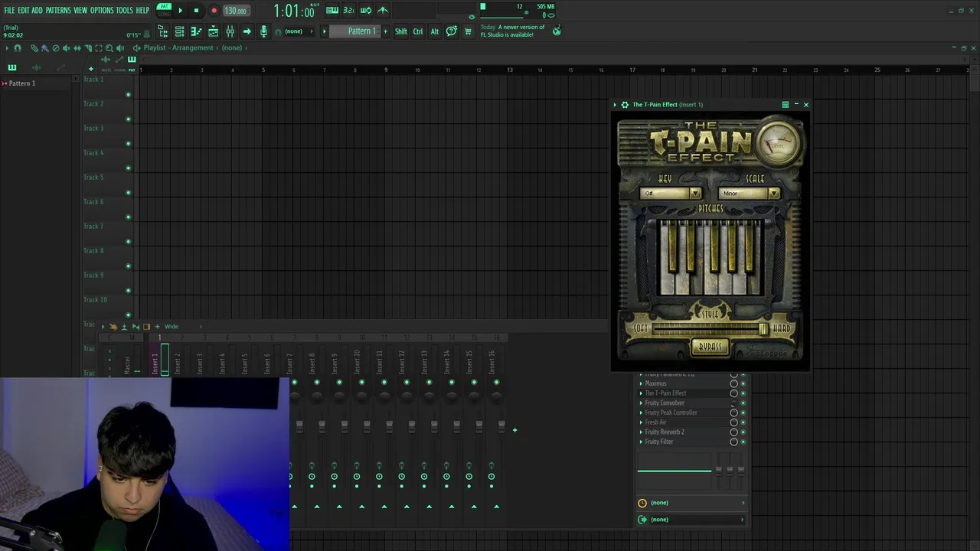Open the KEY dropdown showing G#
The height and width of the screenshot is (551, 980).
671,194
